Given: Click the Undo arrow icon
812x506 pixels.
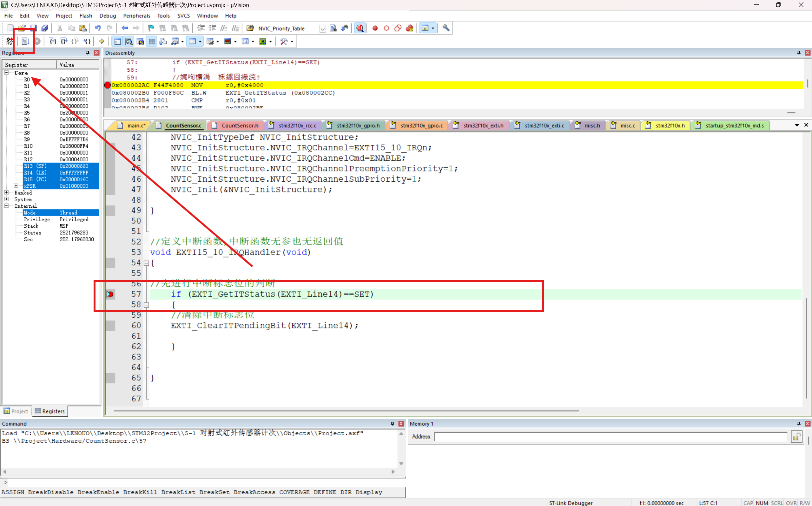Looking at the screenshot, I should coord(98,28).
